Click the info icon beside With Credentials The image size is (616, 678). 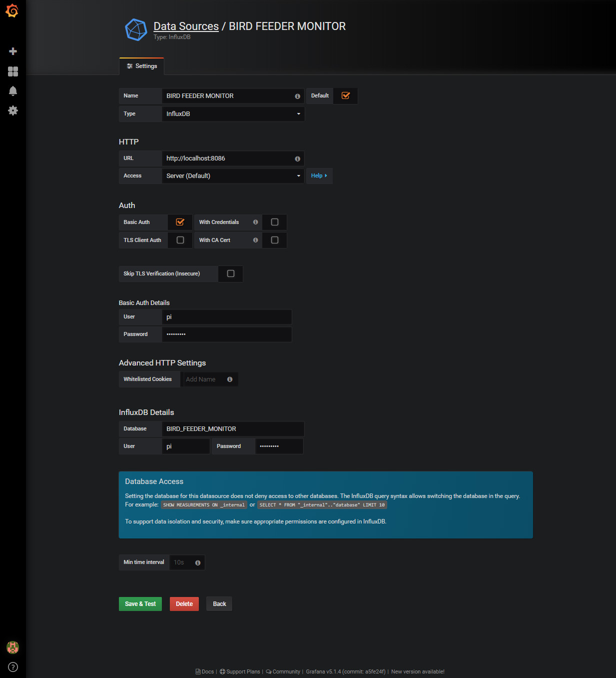click(x=255, y=222)
